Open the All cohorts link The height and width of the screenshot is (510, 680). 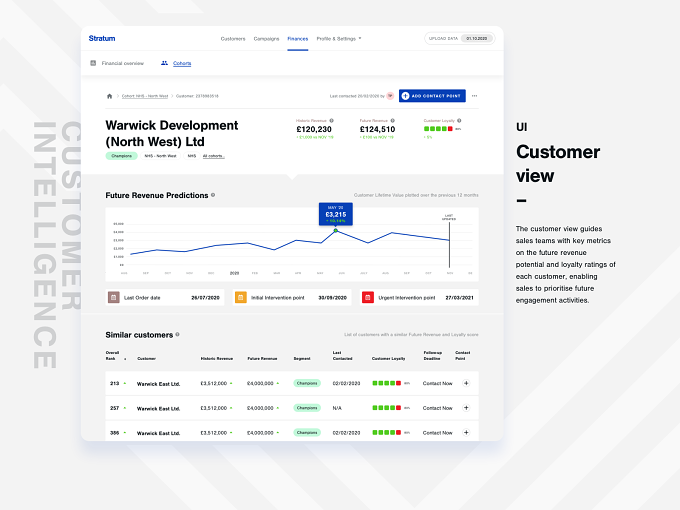coord(213,156)
